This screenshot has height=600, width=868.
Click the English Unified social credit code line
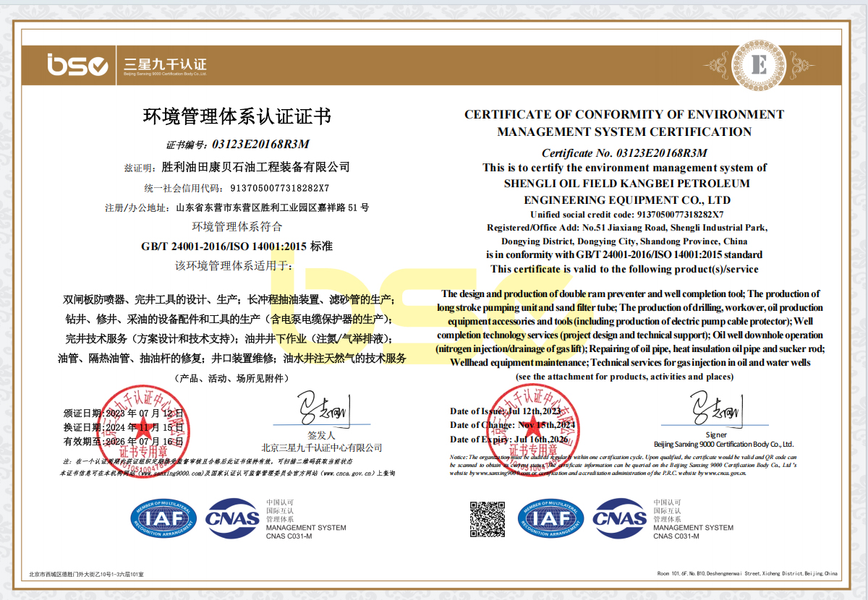coord(626,215)
